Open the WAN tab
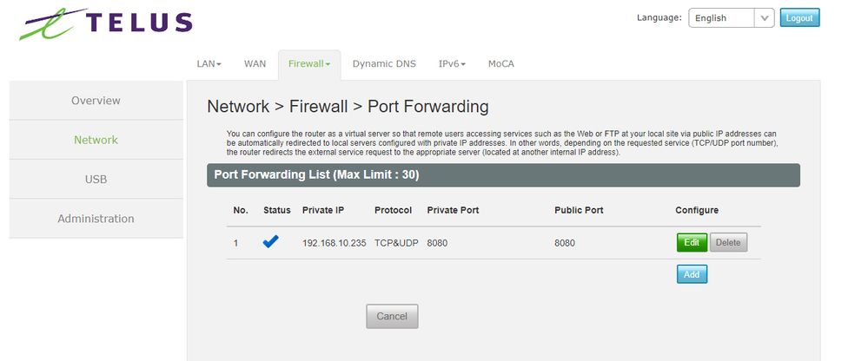Screen dimensions: 868x361 (255, 63)
